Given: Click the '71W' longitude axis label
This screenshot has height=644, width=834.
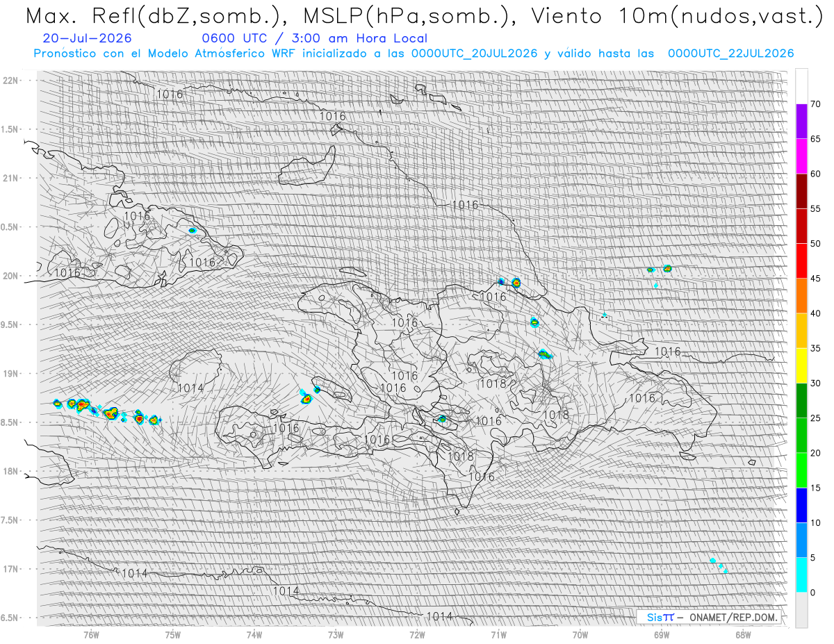Looking at the screenshot, I should coord(498,634).
